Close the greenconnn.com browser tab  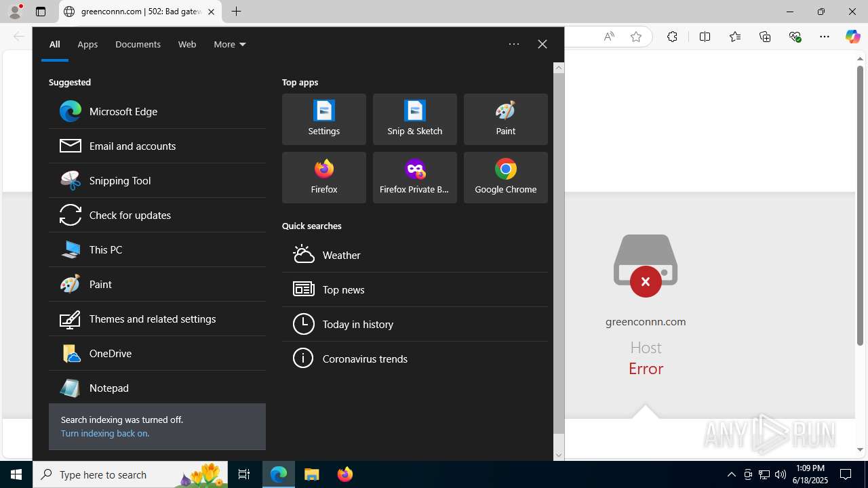tap(211, 12)
